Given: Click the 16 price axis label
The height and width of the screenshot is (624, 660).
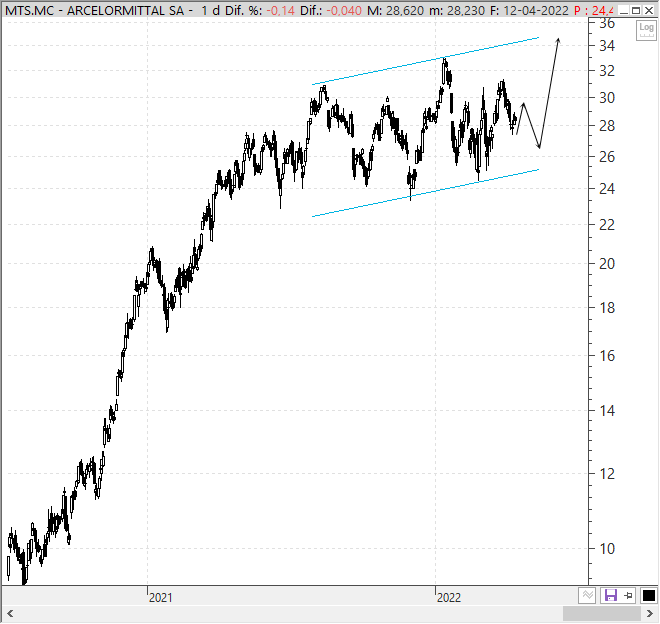Looking at the screenshot, I should click(607, 356).
